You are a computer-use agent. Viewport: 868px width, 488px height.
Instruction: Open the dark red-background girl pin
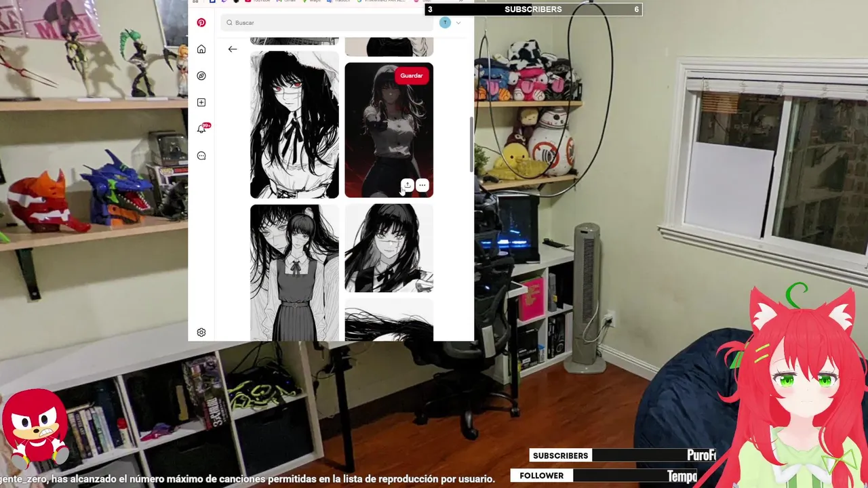[x=389, y=129]
